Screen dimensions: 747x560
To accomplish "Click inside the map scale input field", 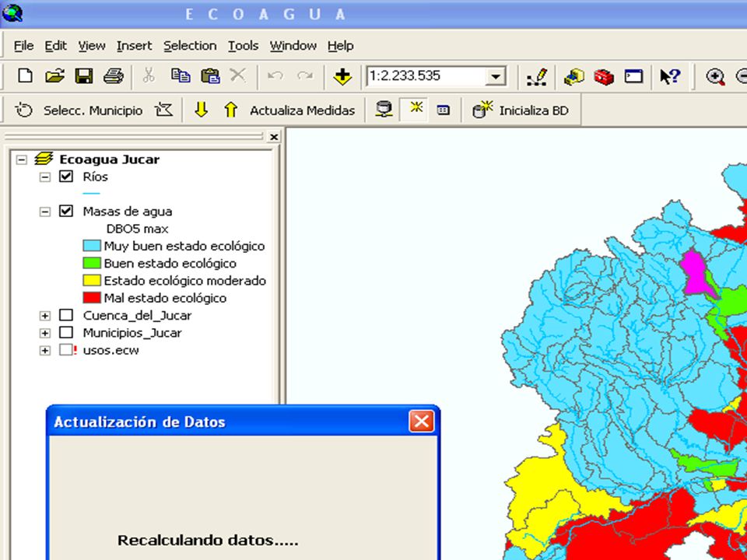I will 427,76.
